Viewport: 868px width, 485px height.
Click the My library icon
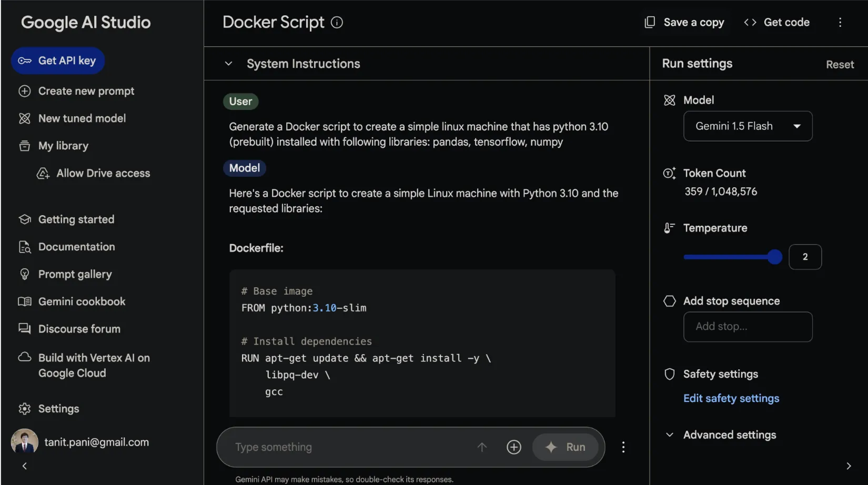[25, 146]
